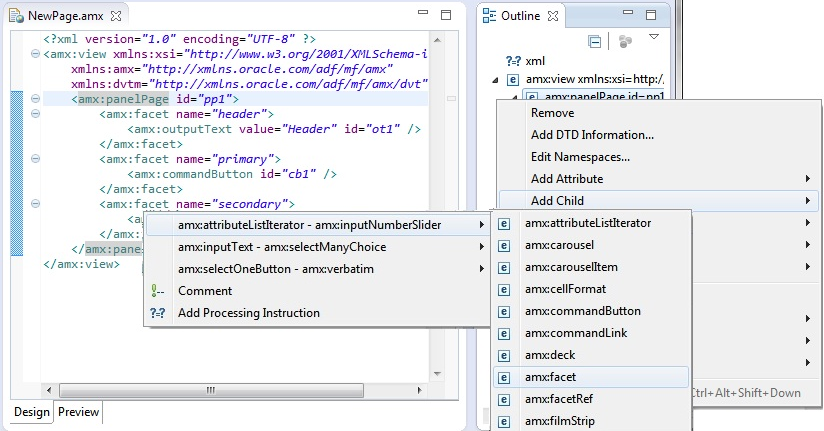Click element icon beside amx:commandButton
The width and height of the screenshot is (824, 431).
point(504,312)
